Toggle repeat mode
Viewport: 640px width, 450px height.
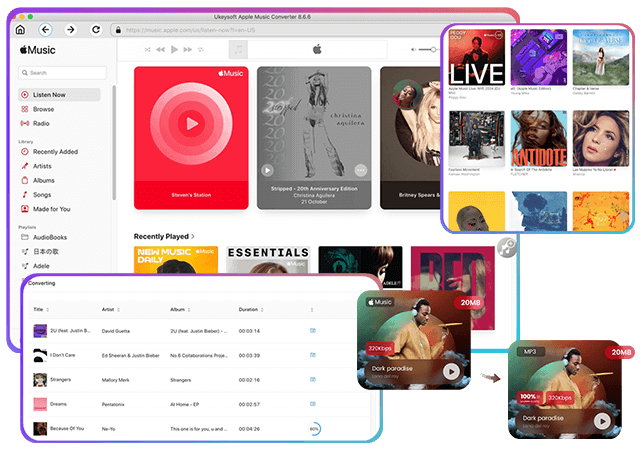(x=201, y=49)
